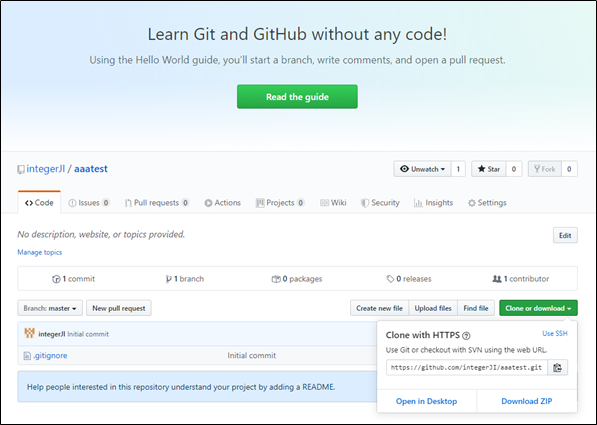Image resolution: width=597 pixels, height=425 pixels.
Task: Click the file icon beside .gitignore
Action: 27,356
